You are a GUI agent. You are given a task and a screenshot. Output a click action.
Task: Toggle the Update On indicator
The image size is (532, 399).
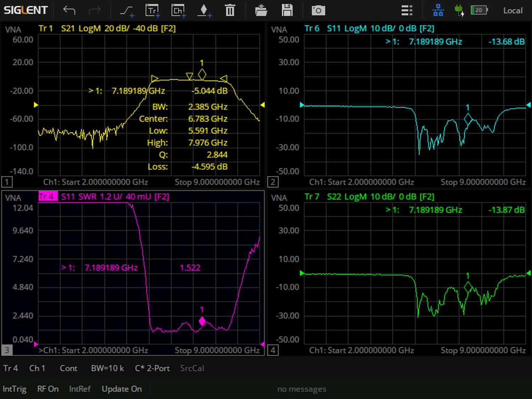coord(122,389)
